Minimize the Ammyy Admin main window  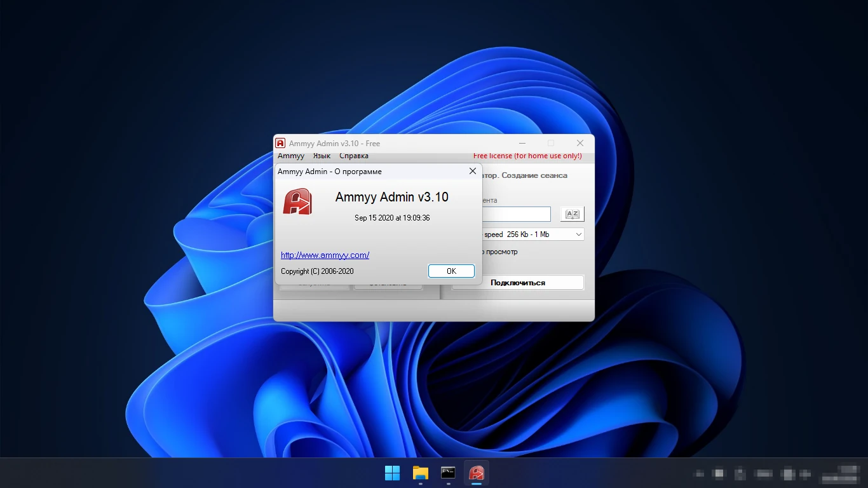[522, 144]
